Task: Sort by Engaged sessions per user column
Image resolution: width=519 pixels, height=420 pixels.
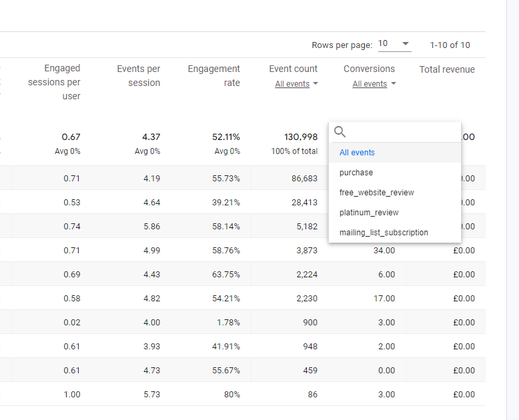Action: [x=54, y=82]
